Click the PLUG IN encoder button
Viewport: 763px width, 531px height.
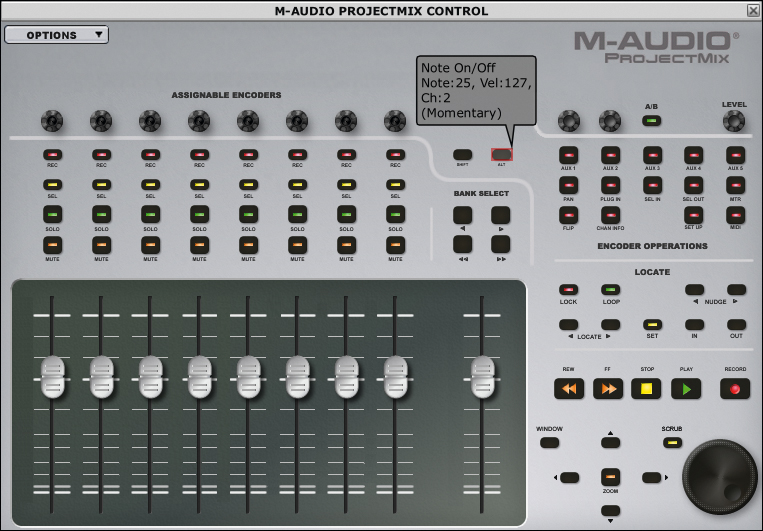[610, 185]
